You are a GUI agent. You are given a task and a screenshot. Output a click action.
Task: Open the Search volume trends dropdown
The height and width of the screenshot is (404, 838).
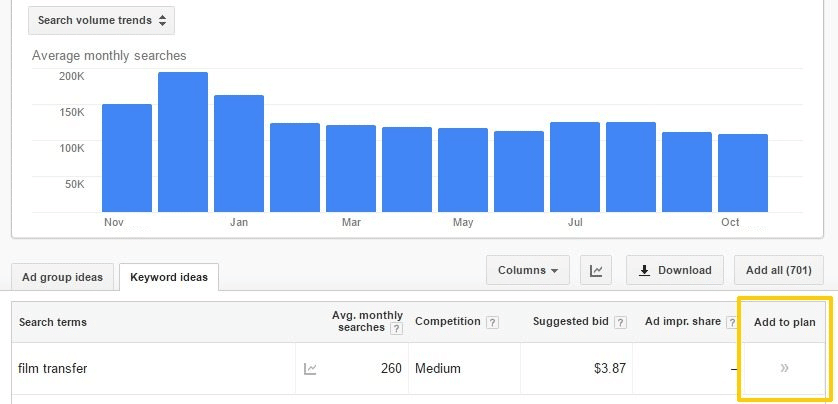(101, 20)
